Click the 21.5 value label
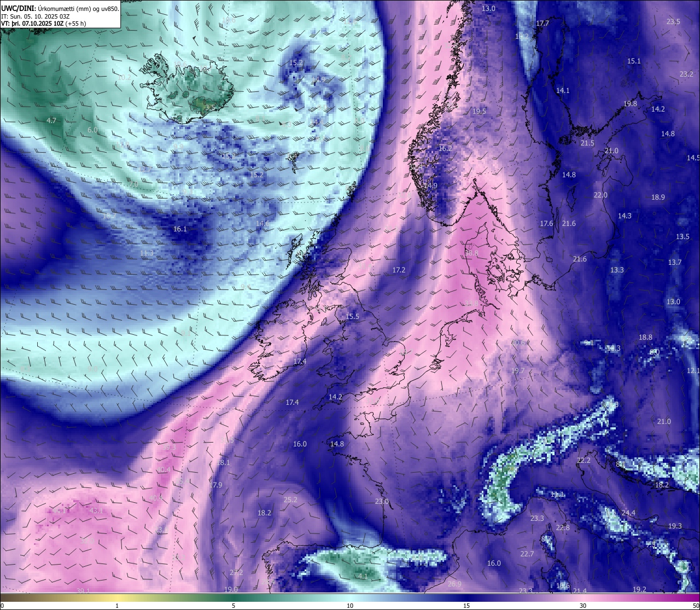700x610 pixels. [x=587, y=143]
